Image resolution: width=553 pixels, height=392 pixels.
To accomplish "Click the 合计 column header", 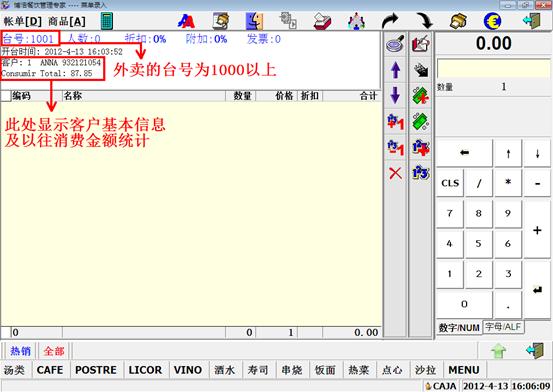I will pyautogui.click(x=352, y=96).
